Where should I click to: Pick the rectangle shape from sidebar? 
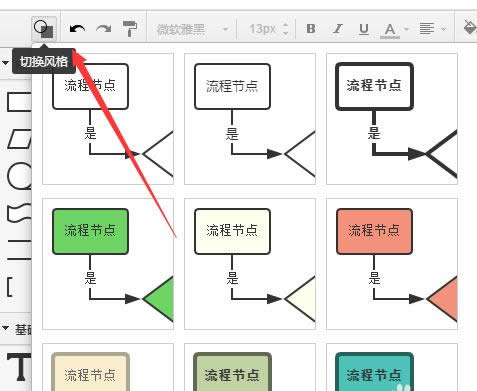click(x=19, y=102)
